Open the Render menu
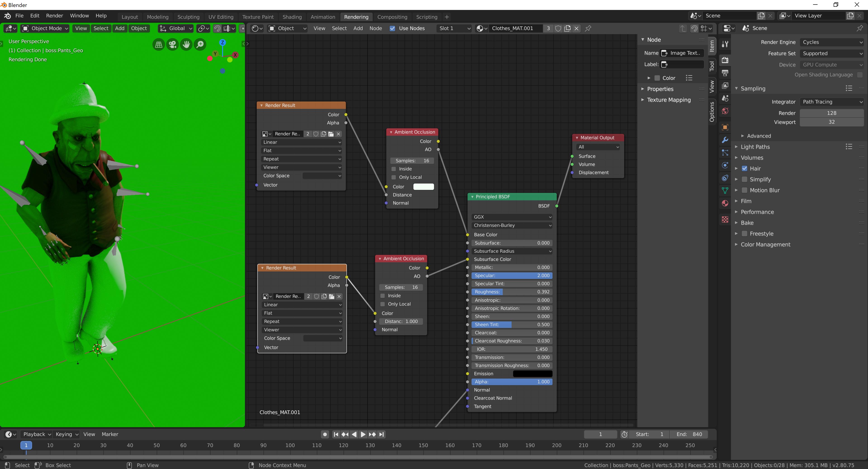This screenshot has width=868, height=469. (x=54, y=16)
